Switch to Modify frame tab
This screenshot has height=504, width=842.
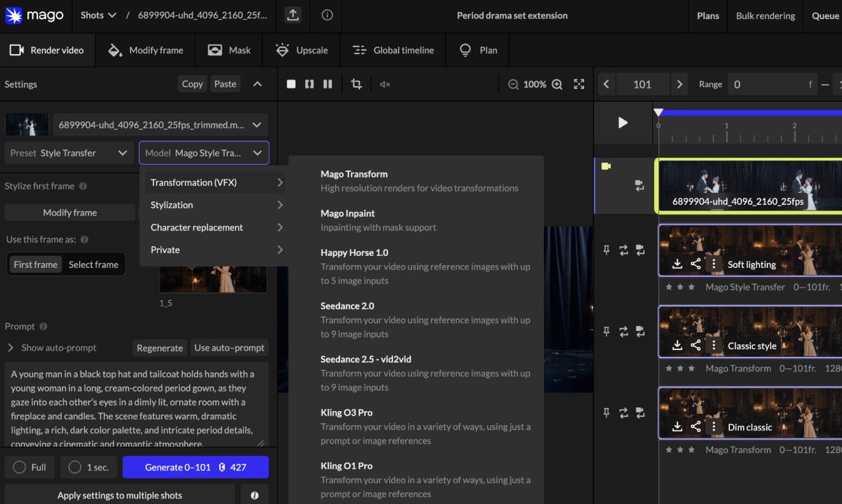[x=146, y=50]
